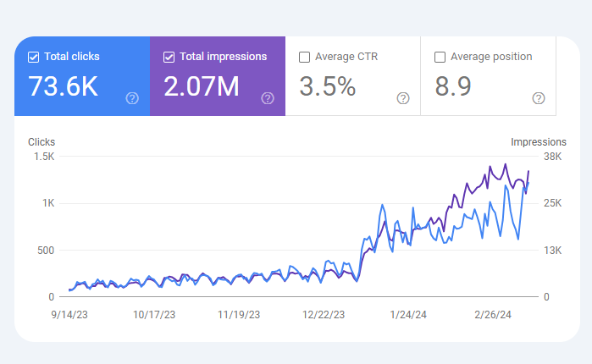Open help icon in Total clicks card
This screenshot has height=364, width=592.
coord(132,98)
